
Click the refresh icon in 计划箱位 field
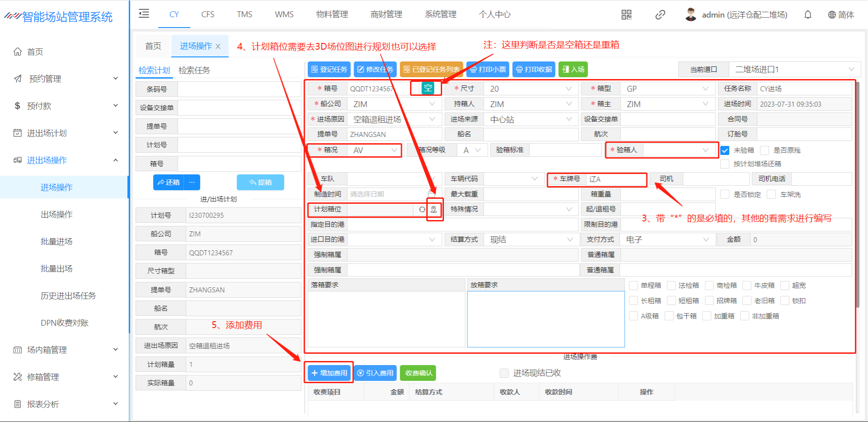click(422, 210)
